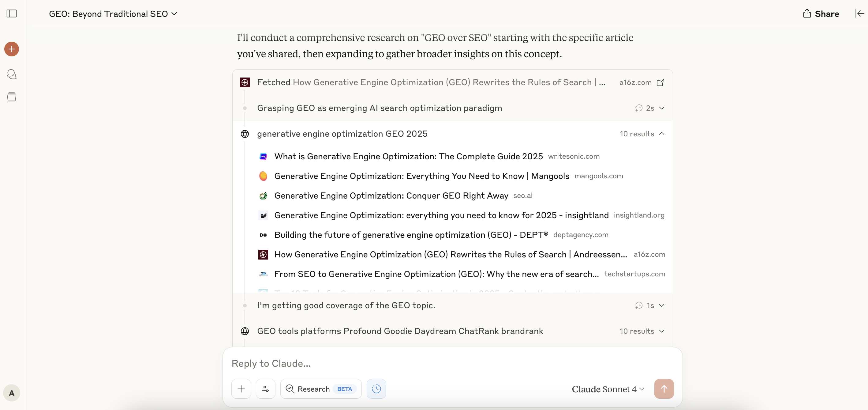Open a16z Rewrites the Rules of Search result
This screenshot has height=410, width=868.
pyautogui.click(x=451, y=254)
